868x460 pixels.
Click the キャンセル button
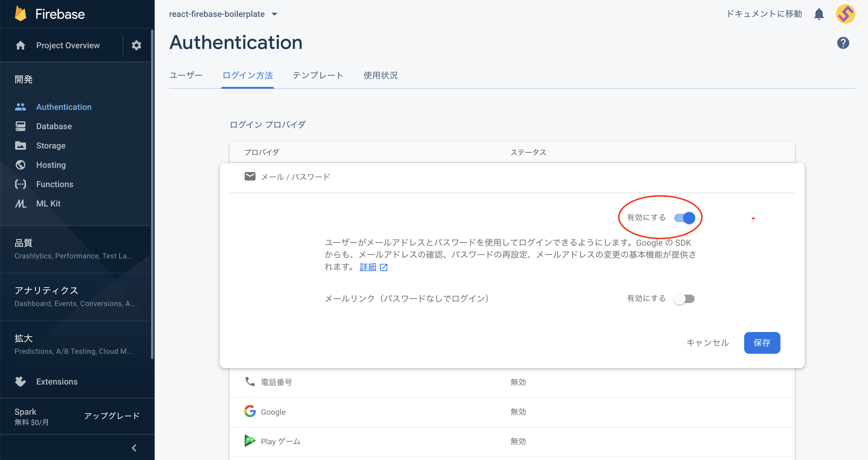tap(708, 343)
